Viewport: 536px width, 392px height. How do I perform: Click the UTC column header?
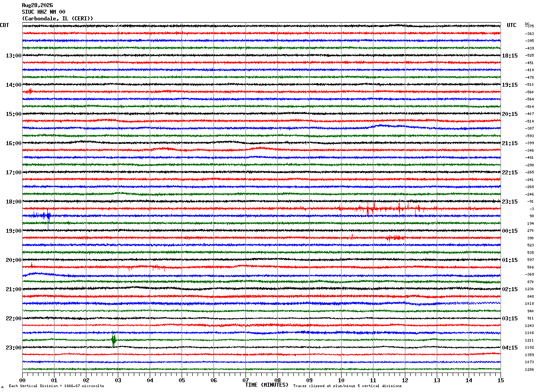(x=512, y=25)
